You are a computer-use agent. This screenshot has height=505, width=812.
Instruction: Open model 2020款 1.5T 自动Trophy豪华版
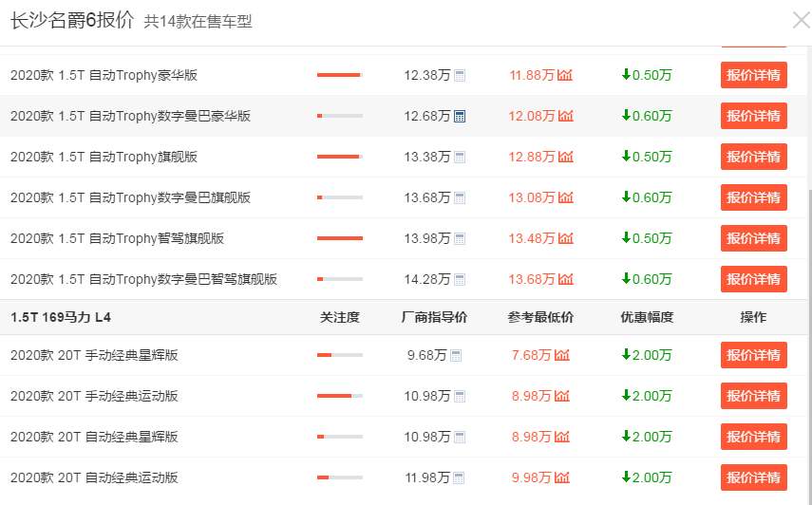[x=104, y=75]
